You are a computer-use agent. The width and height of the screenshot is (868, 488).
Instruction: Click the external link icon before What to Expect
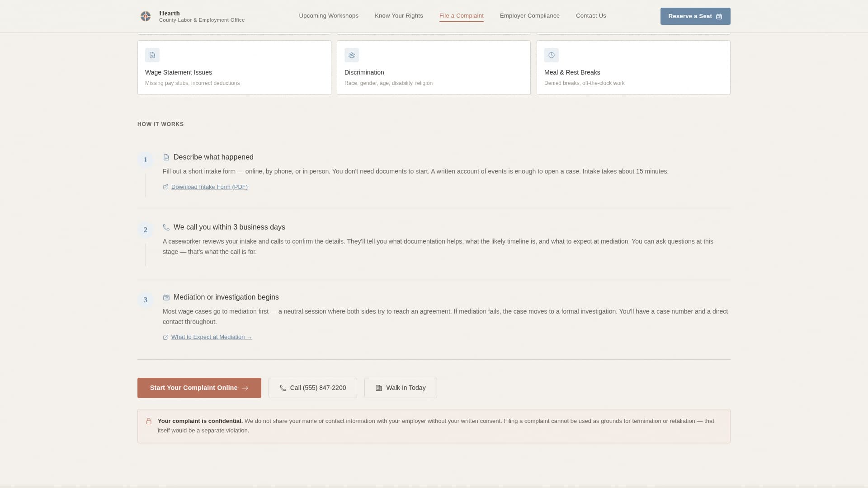(165, 337)
